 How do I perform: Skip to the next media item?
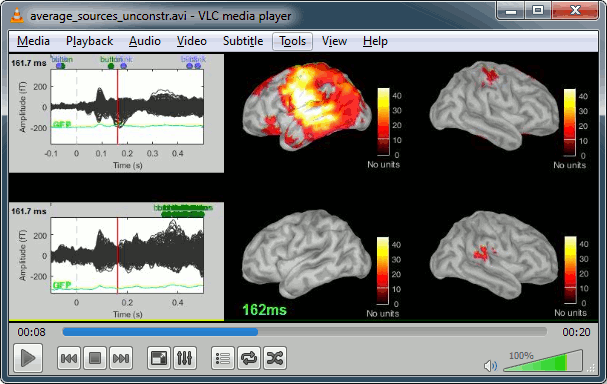[x=121, y=358]
